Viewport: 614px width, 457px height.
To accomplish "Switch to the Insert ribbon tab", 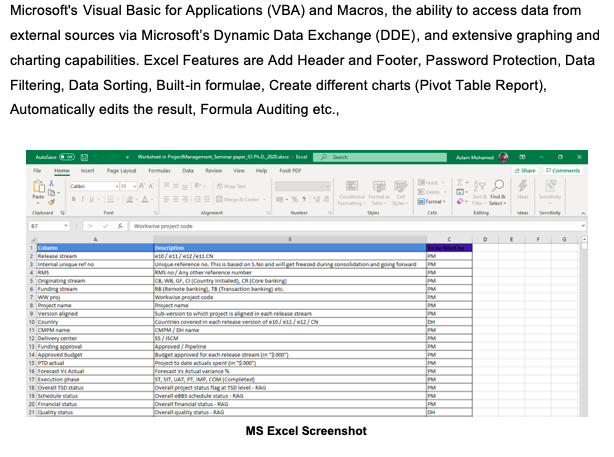I will coord(88,171).
